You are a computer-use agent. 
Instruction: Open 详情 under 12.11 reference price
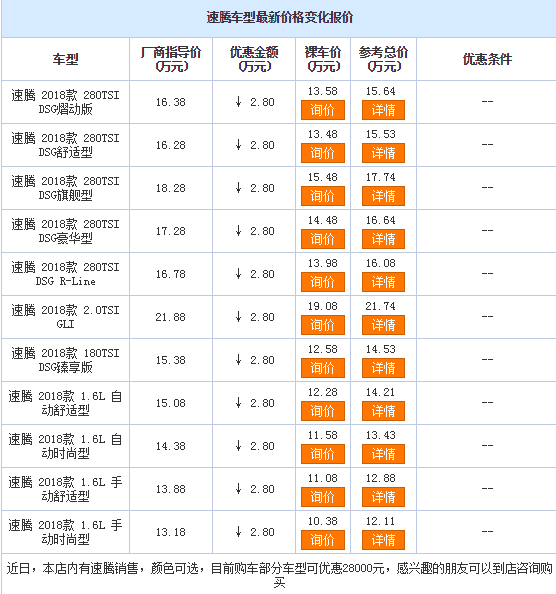tap(383, 540)
